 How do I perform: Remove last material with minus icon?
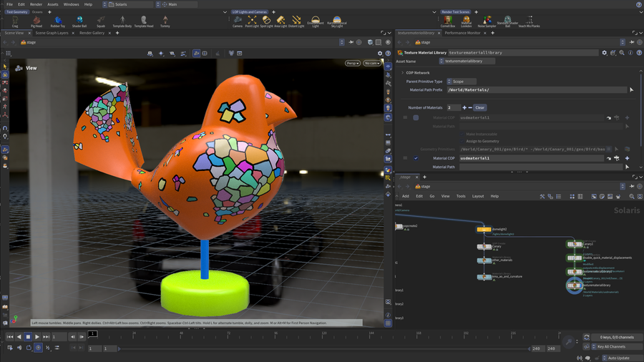coord(470,107)
